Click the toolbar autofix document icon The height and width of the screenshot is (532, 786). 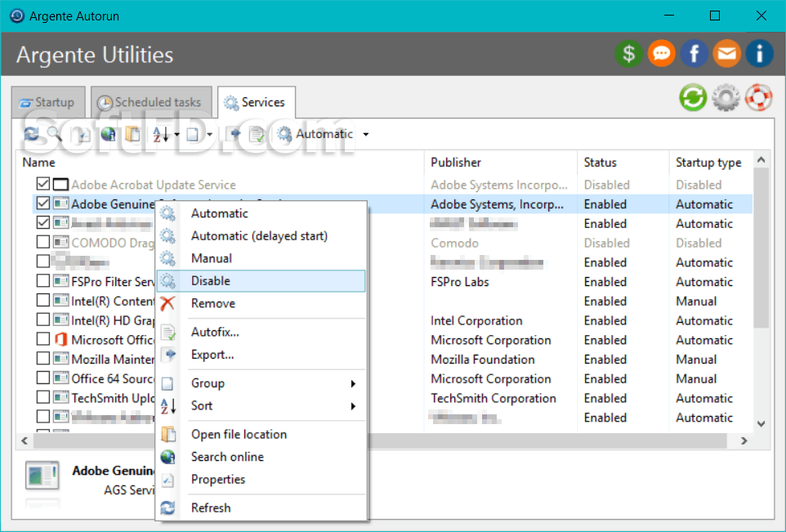257,134
